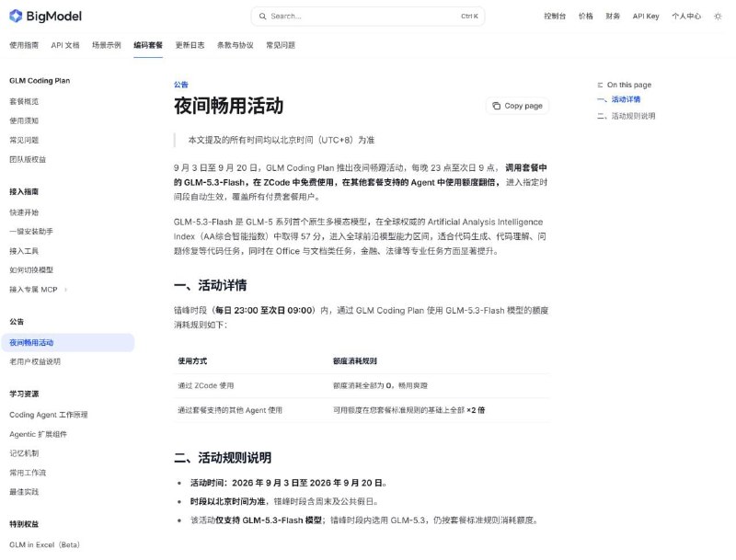
Task: Switch to the 使用指南 tab
Action: click(24, 45)
